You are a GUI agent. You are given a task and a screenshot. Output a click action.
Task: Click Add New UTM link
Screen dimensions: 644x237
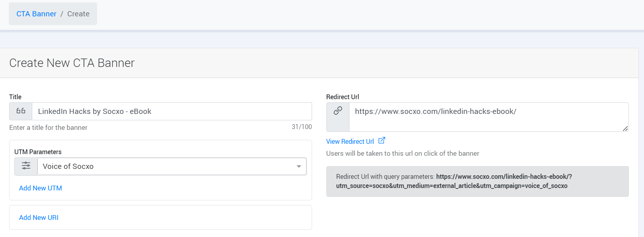click(x=41, y=188)
